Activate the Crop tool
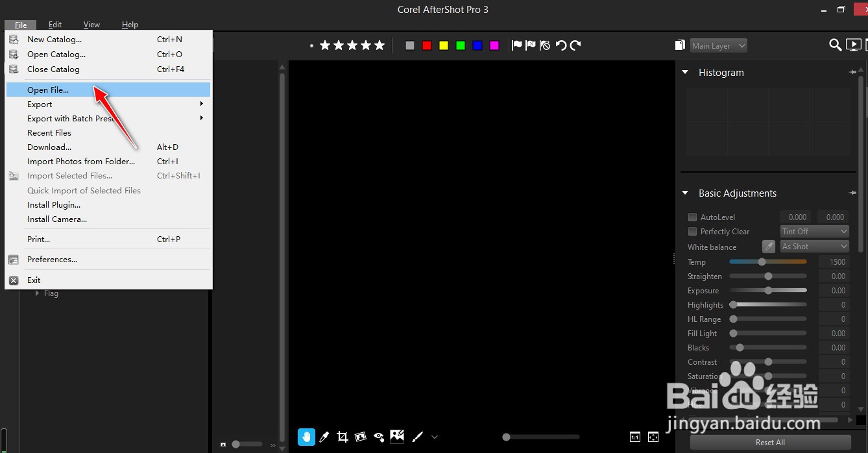 (x=343, y=437)
